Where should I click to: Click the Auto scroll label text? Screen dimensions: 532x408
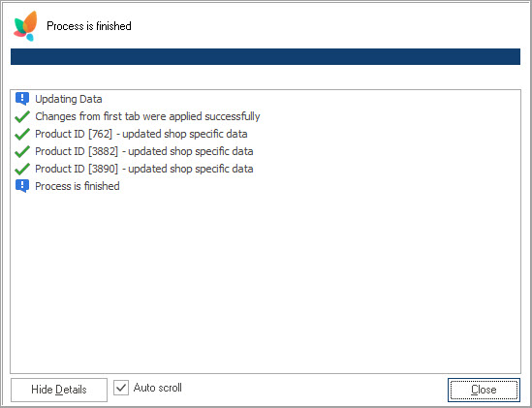pos(157,388)
